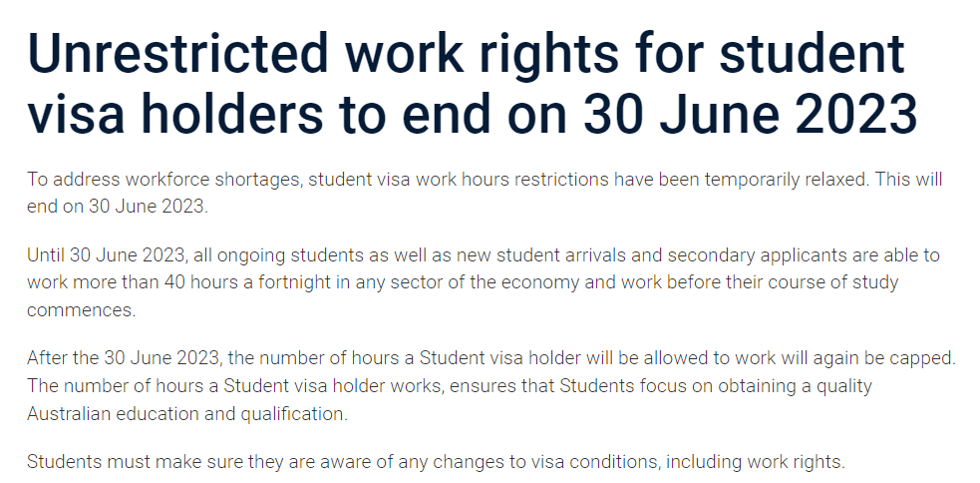Click the phrase "To address workforce shortages"
The width and height of the screenshot is (980, 483).
[163, 181]
